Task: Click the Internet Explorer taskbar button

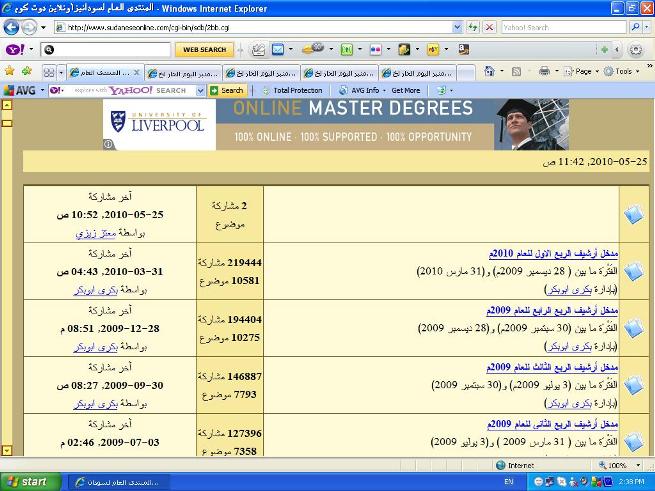Action: click(x=118, y=482)
